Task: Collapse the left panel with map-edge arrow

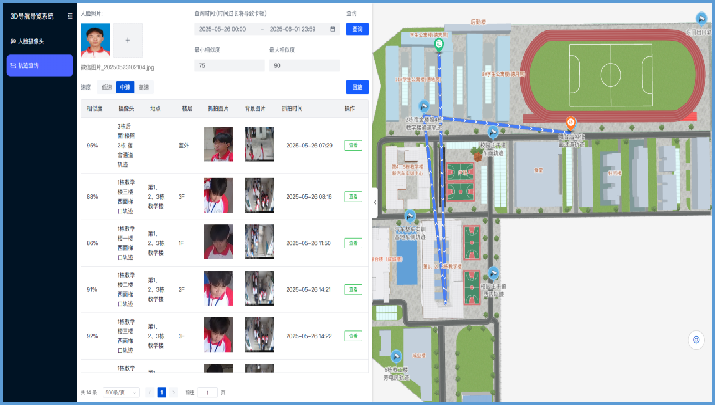Action: [374, 202]
